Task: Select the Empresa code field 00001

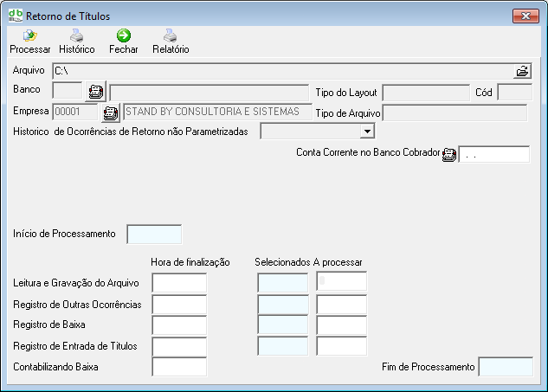Action: click(76, 112)
